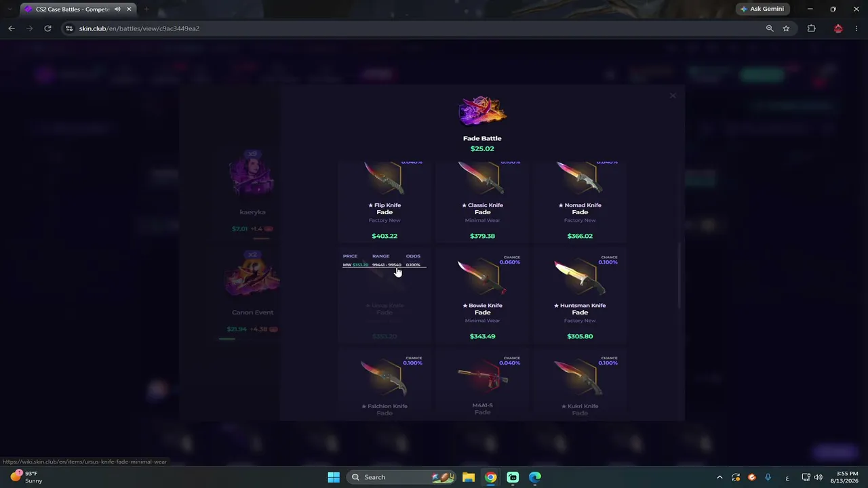Select the M4A1-S Fade rifle image
Screen dimensions: 868x488
point(482,378)
